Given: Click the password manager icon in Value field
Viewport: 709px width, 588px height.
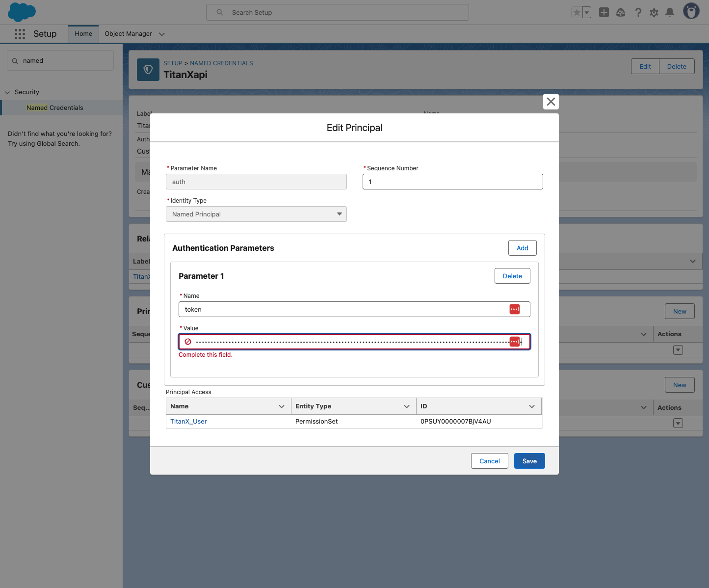Looking at the screenshot, I should (515, 342).
